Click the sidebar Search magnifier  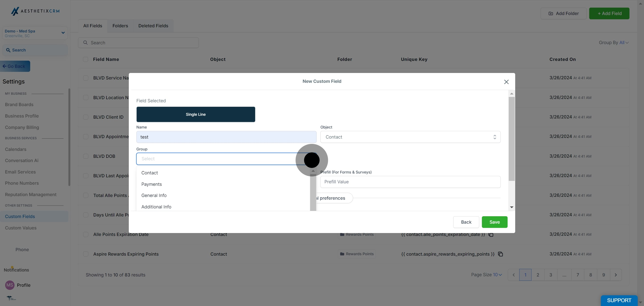click(8, 50)
